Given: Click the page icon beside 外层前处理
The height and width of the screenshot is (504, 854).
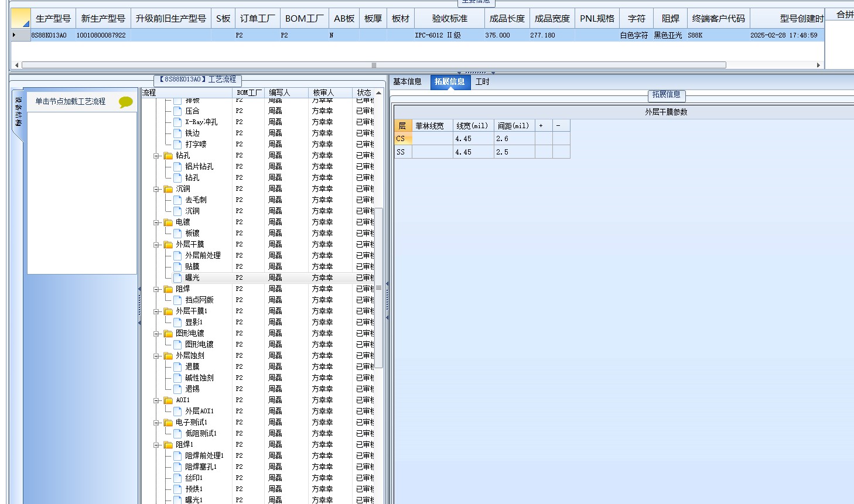Looking at the screenshot, I should pyautogui.click(x=177, y=255).
